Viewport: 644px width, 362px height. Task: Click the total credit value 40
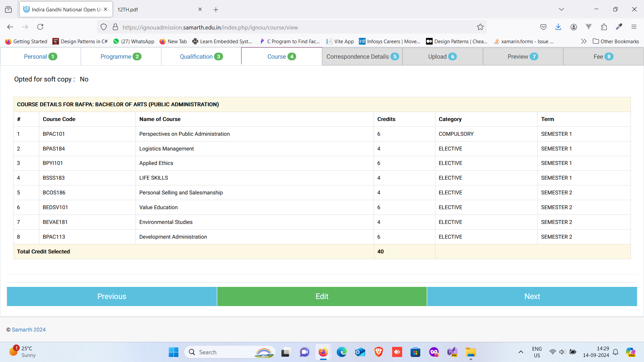(x=380, y=251)
